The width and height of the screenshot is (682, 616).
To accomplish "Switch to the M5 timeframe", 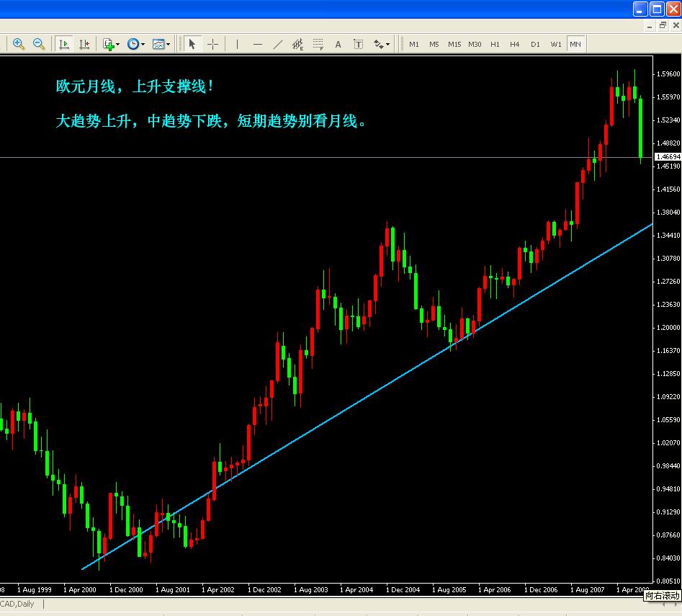I will [x=434, y=44].
